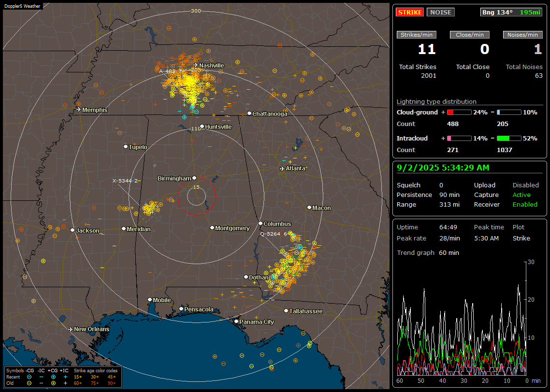The width and height of the screenshot is (550, 392).
Task: Click the 45+ strike age color code
Action: pos(112,377)
